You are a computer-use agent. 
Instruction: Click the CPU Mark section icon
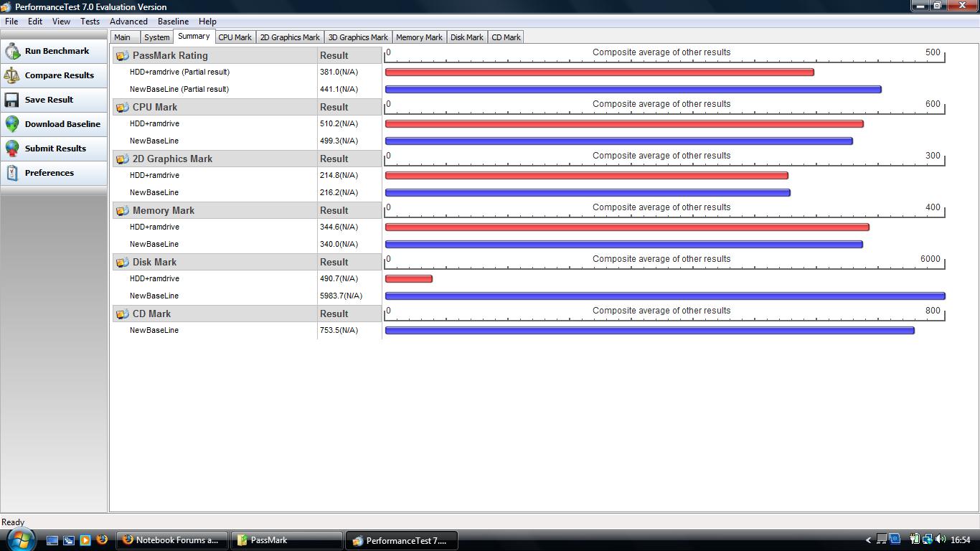pos(123,107)
